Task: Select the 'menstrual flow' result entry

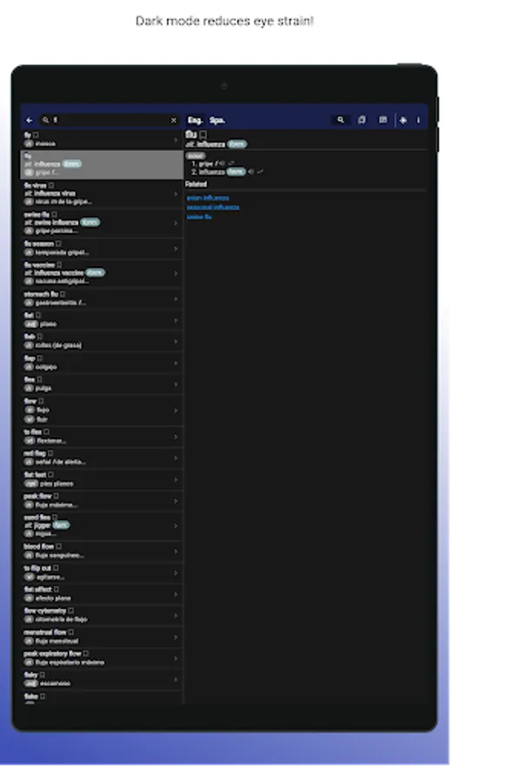Action: pyautogui.click(x=102, y=637)
